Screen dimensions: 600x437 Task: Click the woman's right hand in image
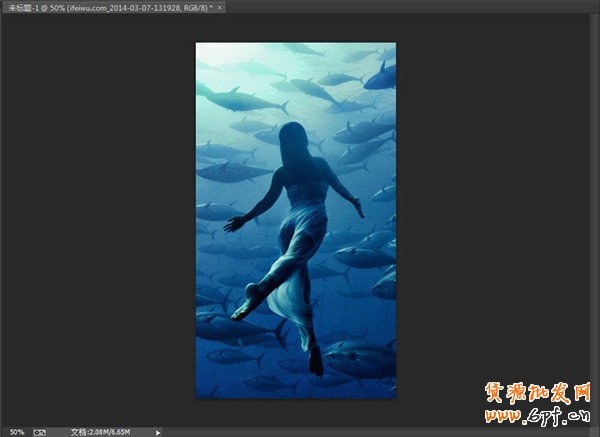[357, 208]
